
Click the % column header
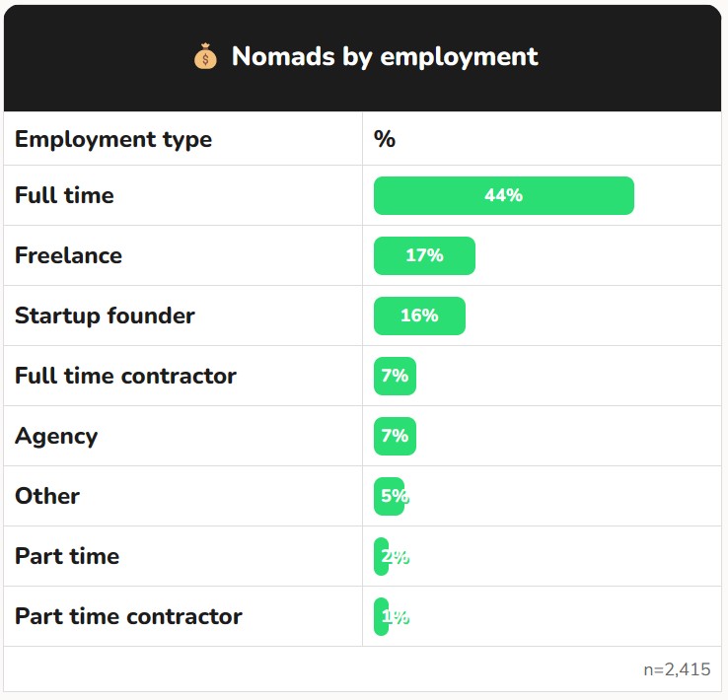tap(385, 139)
